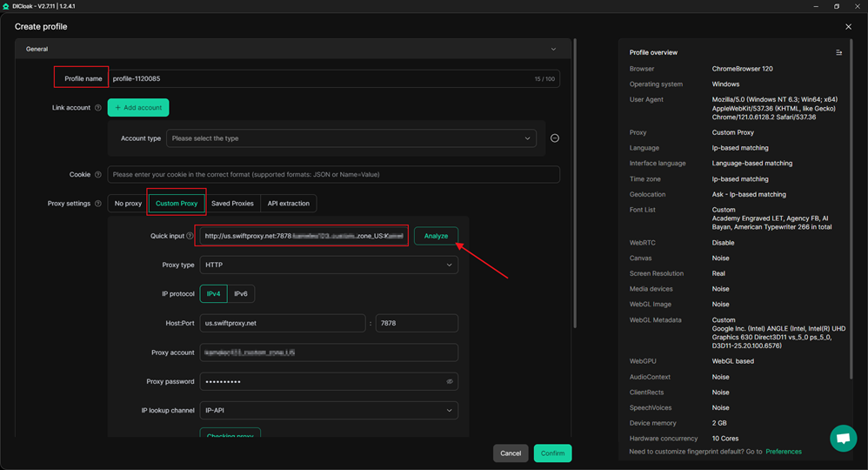
Task: Click help icon beside Cookie label
Action: (x=98, y=175)
